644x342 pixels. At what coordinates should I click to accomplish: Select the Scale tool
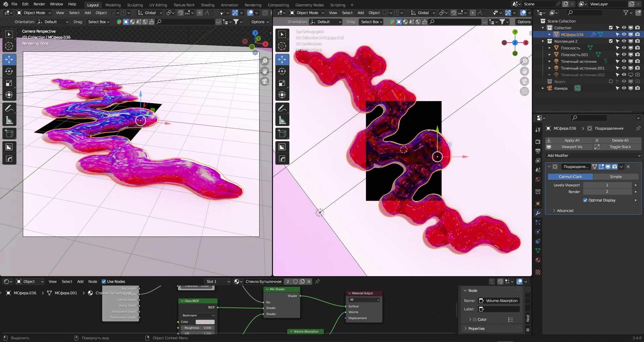click(x=9, y=83)
